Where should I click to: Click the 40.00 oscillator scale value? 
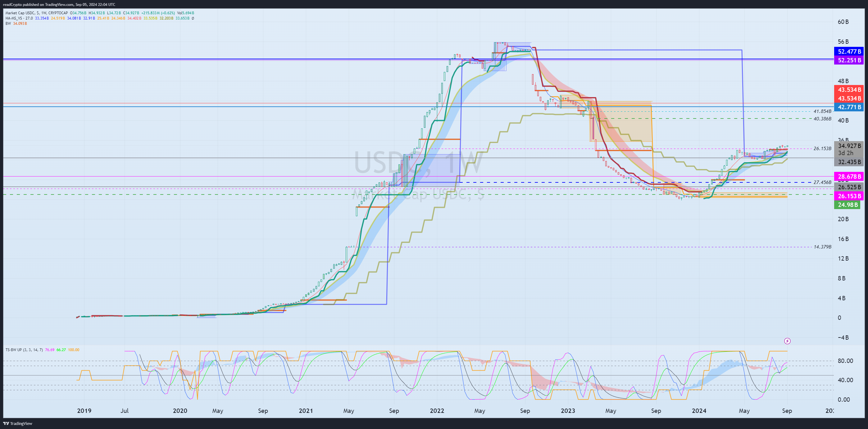845,380
